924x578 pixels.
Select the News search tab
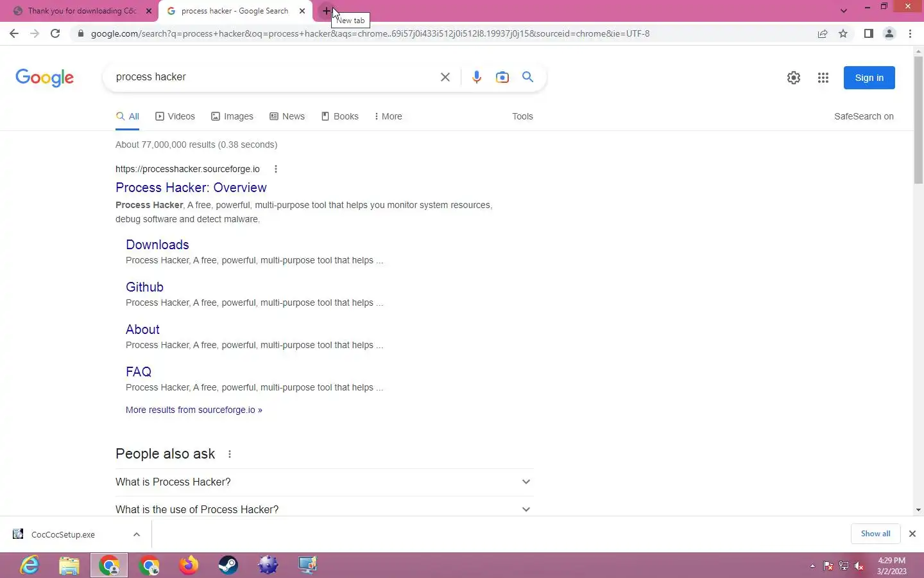[287, 116]
